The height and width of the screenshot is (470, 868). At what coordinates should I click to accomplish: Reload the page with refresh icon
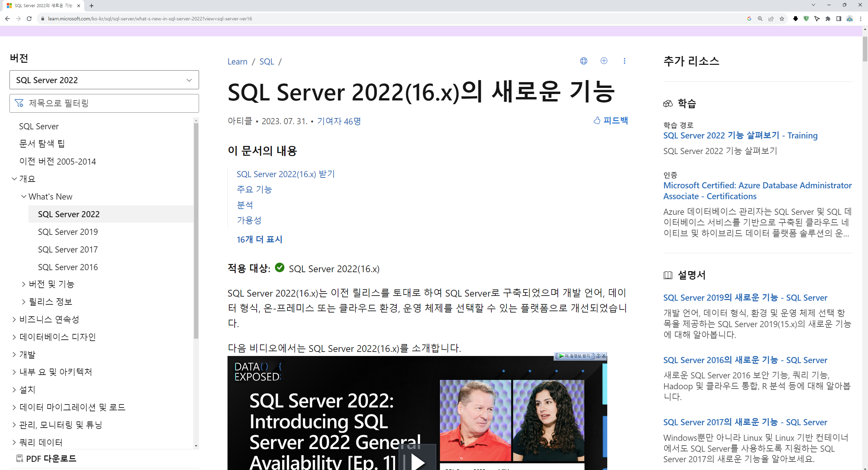pyautogui.click(x=29, y=19)
